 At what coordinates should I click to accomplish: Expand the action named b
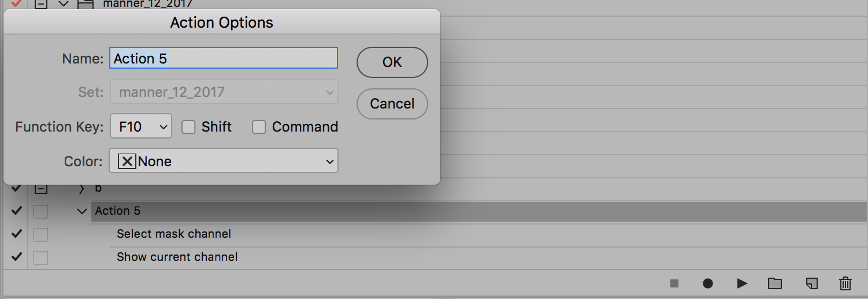point(82,188)
